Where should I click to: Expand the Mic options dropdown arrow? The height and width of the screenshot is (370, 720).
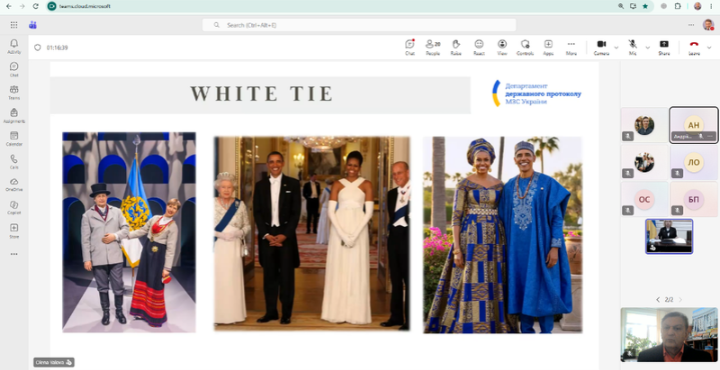click(647, 47)
